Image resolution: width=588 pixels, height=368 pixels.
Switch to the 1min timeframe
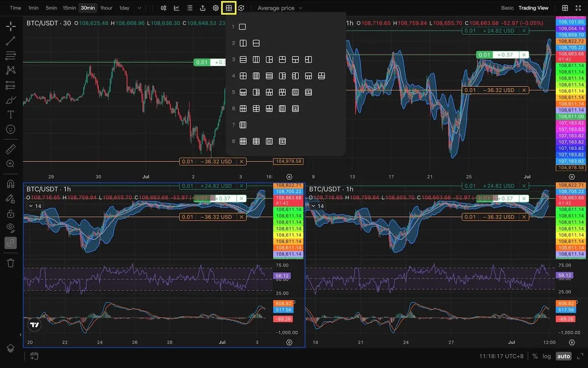33,8
